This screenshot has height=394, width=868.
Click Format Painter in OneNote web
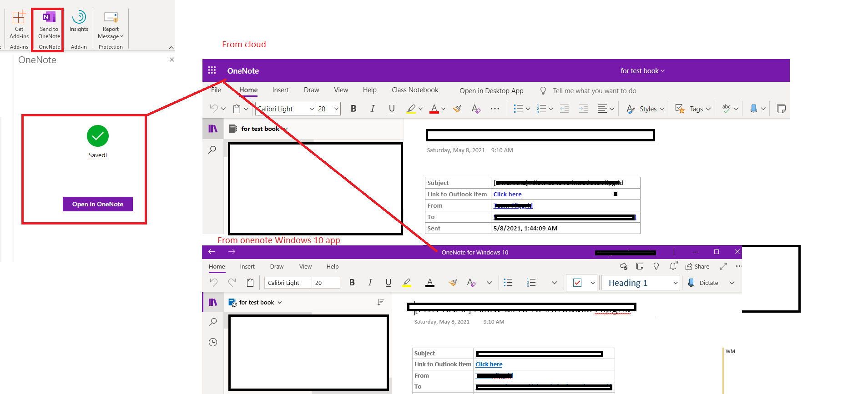click(x=458, y=109)
